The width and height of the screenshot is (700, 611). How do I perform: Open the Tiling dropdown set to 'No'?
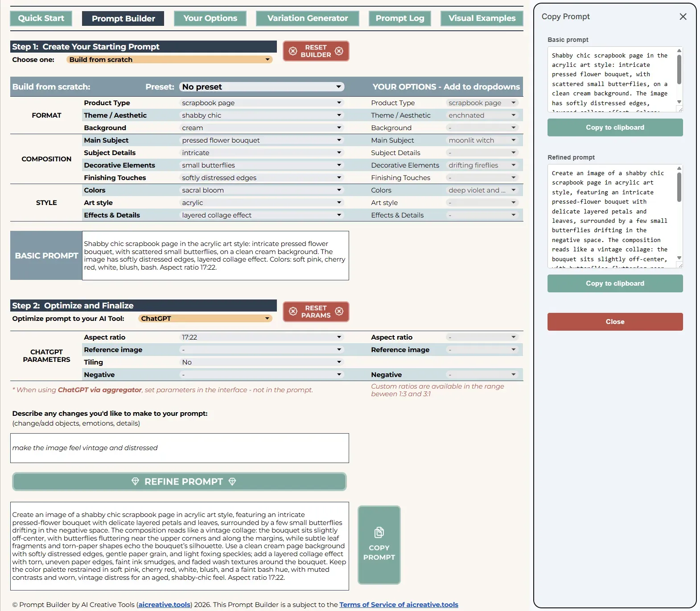click(x=262, y=362)
